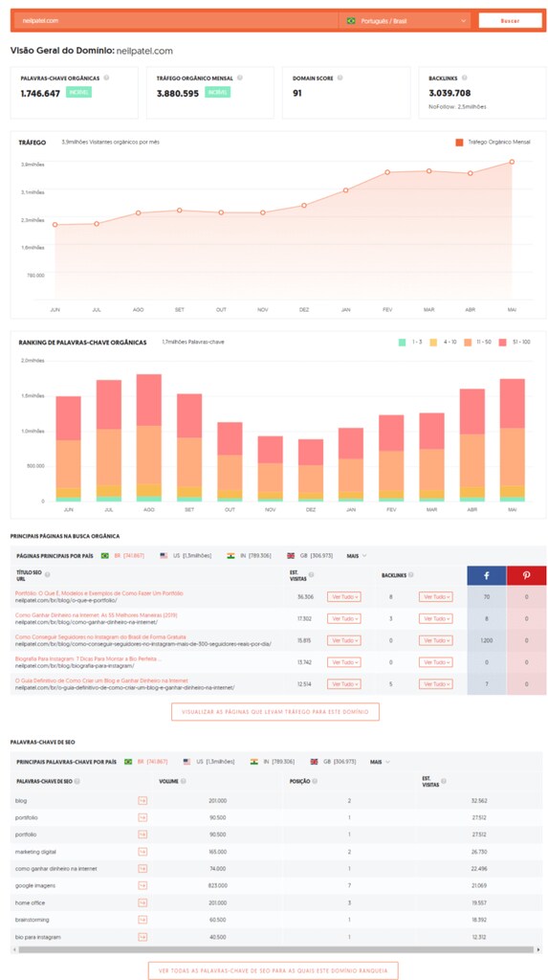The width and height of the screenshot is (548, 980).
Task: Open the Biografia Para Instagram page link
Action: (89, 658)
